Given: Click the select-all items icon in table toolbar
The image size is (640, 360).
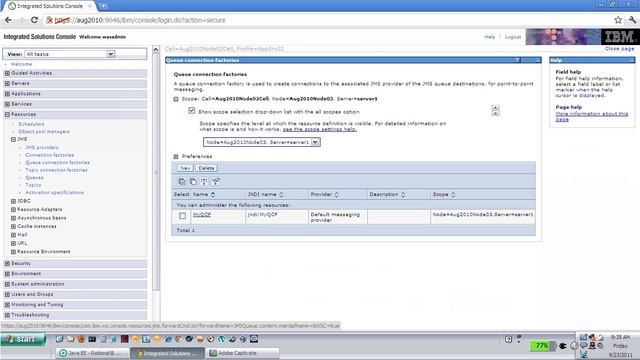Looking at the screenshot, I should (x=182, y=181).
